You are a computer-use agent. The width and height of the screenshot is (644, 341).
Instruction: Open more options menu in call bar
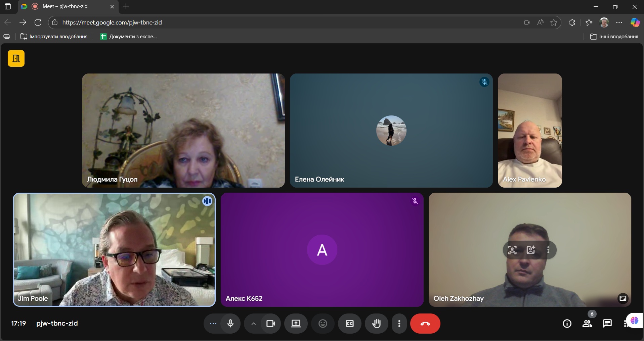point(399,324)
